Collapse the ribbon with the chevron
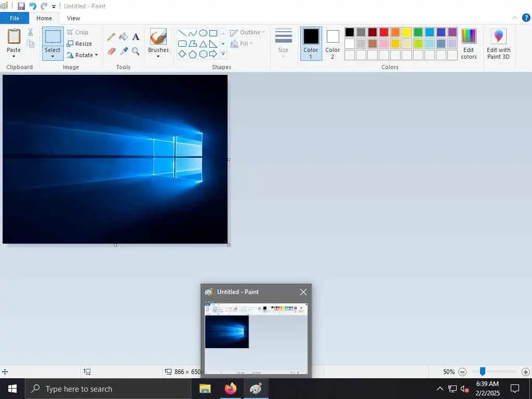Screen dimensions: 532x399 515,18
